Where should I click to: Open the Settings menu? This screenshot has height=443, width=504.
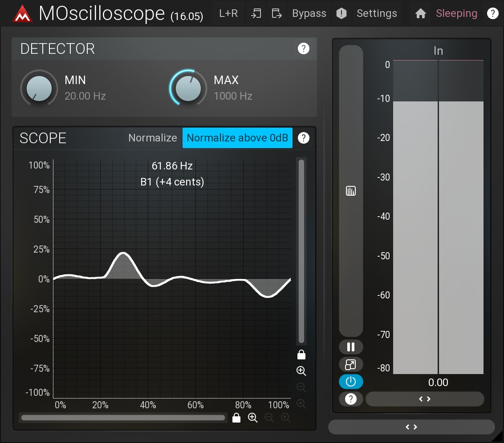coord(377,13)
